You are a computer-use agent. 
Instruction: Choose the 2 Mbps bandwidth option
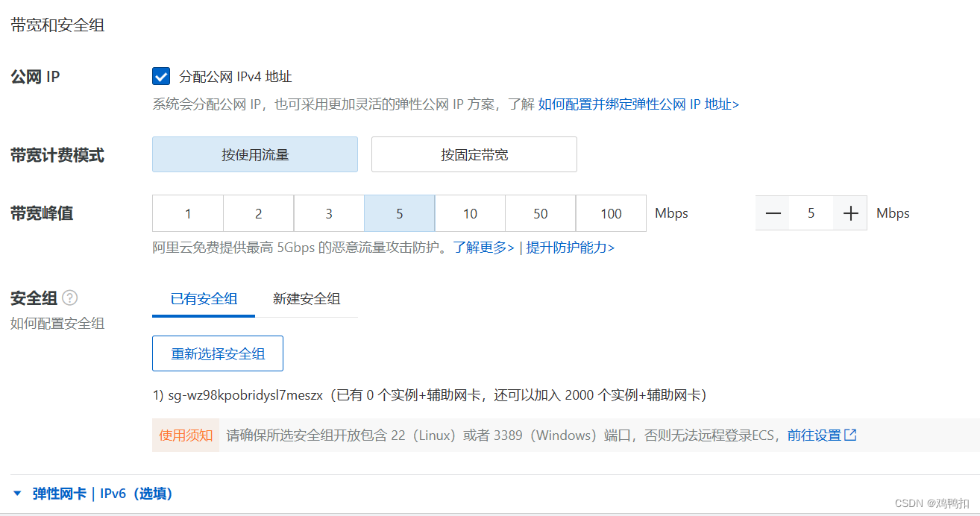(258, 213)
